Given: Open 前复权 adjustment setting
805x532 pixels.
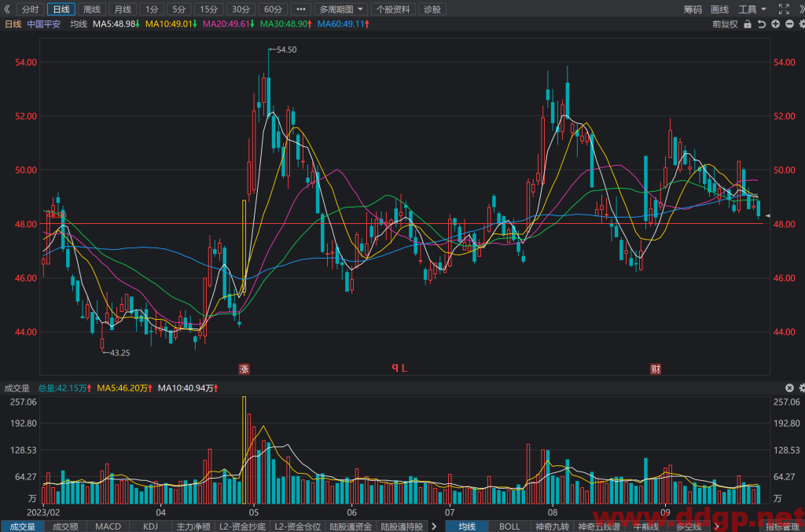Looking at the screenshot, I should click(725, 24).
